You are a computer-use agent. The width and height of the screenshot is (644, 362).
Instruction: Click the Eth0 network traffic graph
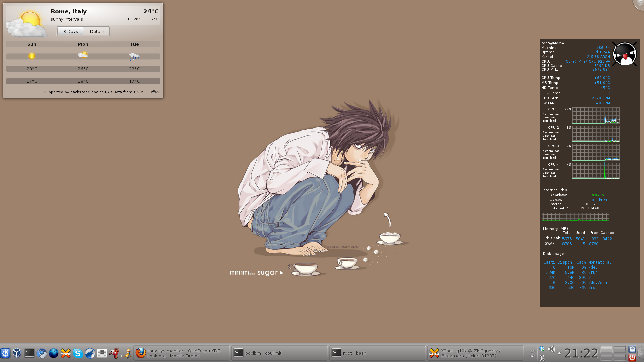(576, 217)
